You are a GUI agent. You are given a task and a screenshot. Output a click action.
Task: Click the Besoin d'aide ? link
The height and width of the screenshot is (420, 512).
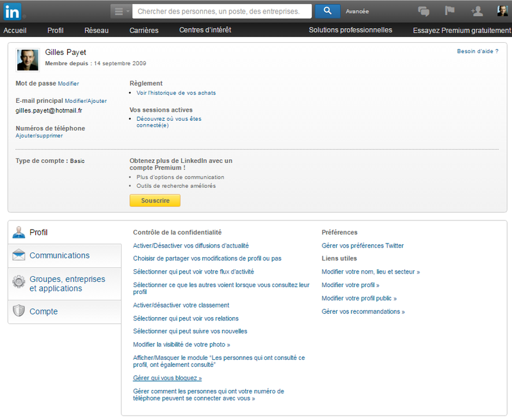tap(477, 51)
